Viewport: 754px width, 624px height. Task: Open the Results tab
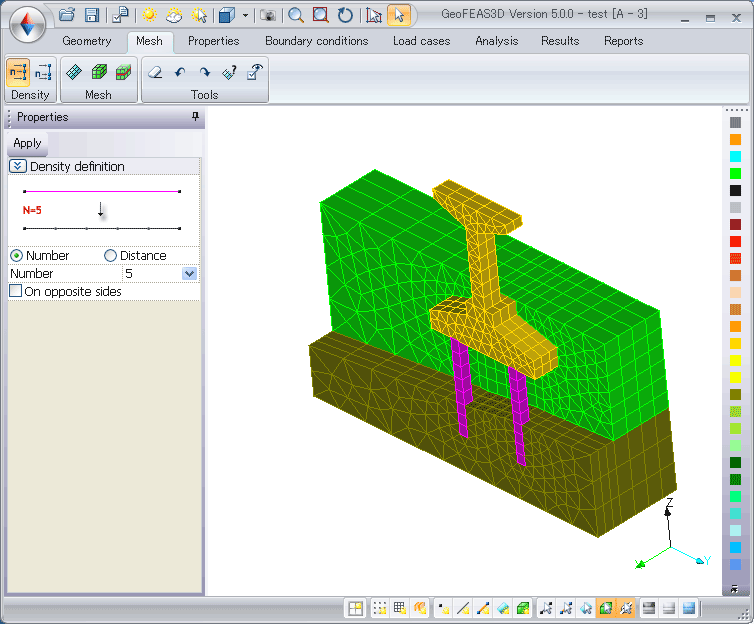coord(560,41)
